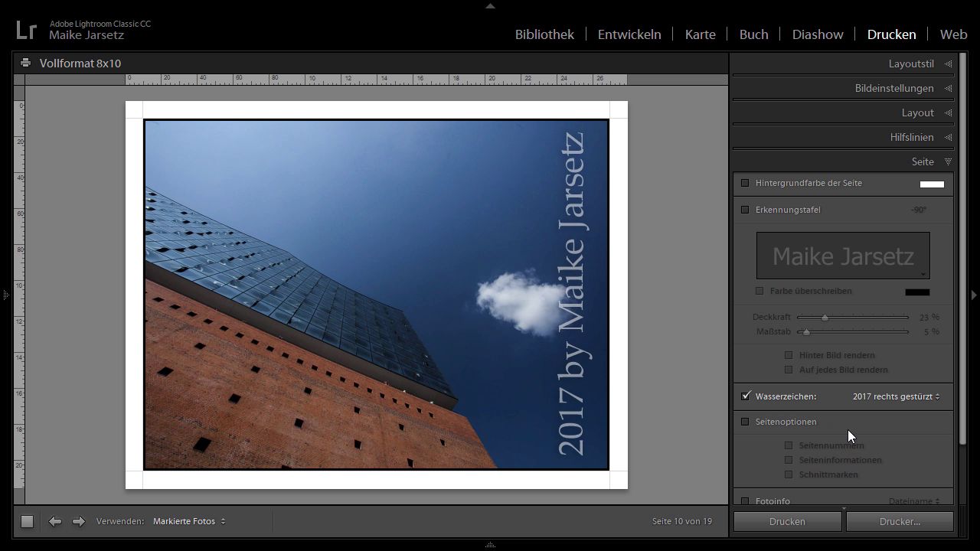This screenshot has height=551, width=980.
Task: Select the Drucken module
Action: (891, 34)
